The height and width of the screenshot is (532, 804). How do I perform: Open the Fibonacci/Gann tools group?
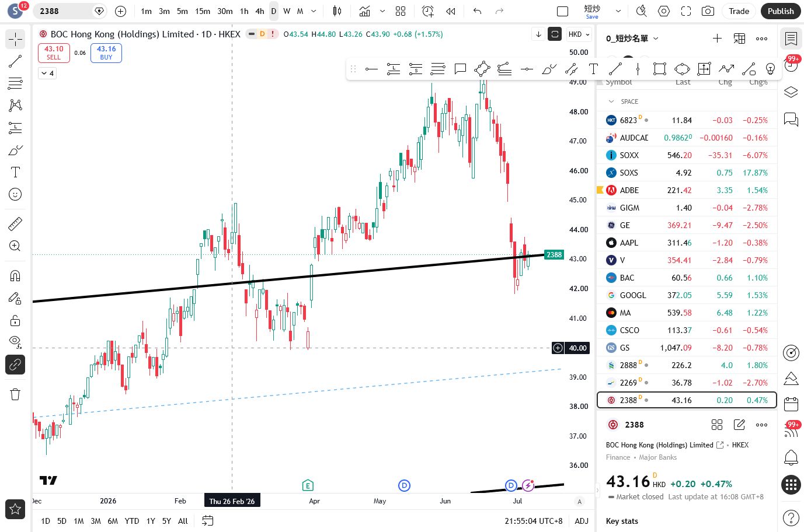15,83
